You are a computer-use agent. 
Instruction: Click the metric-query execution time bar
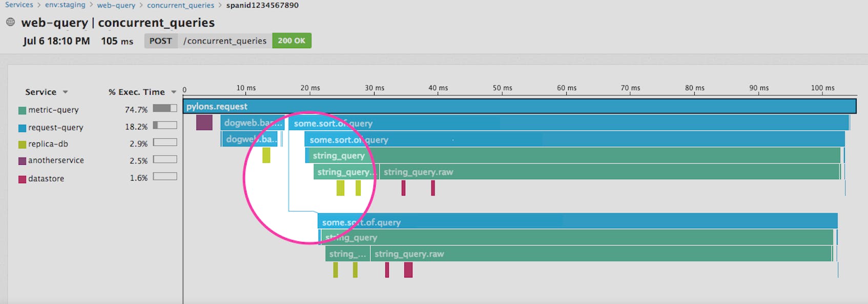(164, 108)
